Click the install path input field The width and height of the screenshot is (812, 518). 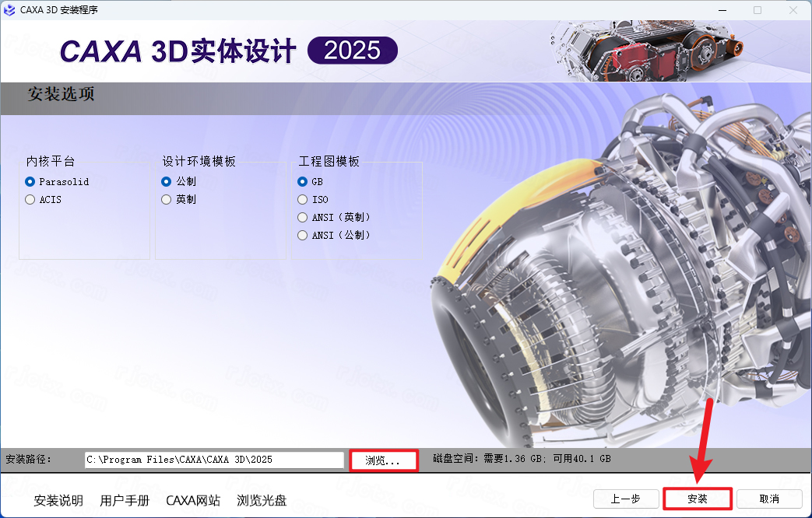[x=214, y=460]
